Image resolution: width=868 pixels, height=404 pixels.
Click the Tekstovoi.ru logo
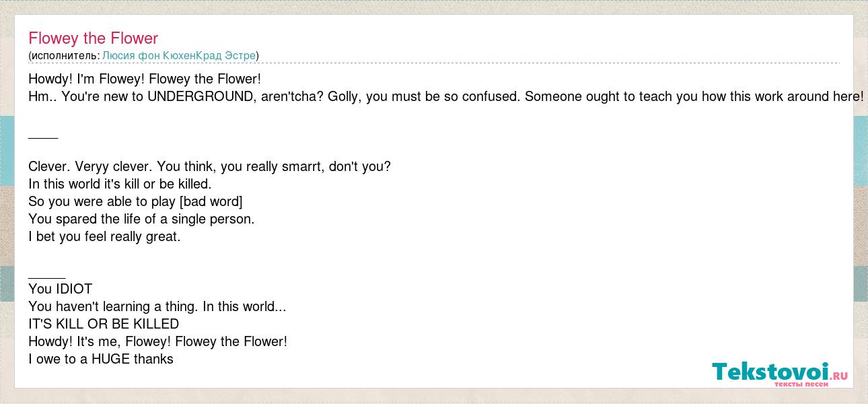(x=780, y=374)
